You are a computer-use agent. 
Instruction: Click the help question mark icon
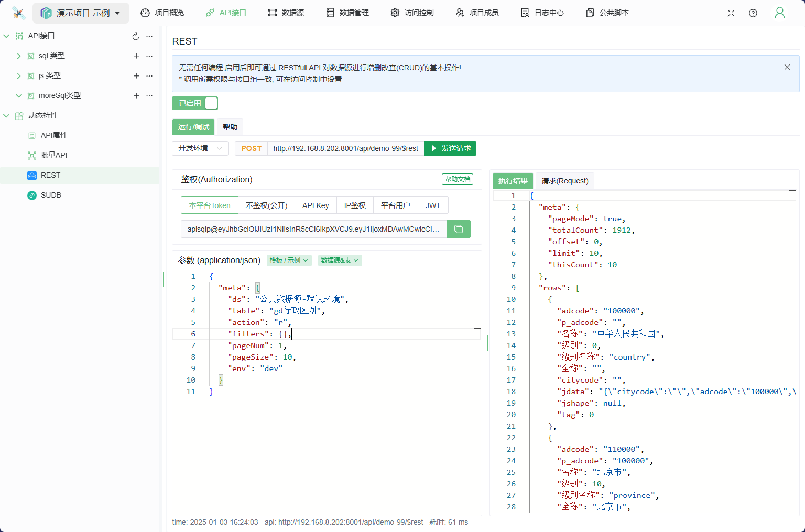click(753, 13)
